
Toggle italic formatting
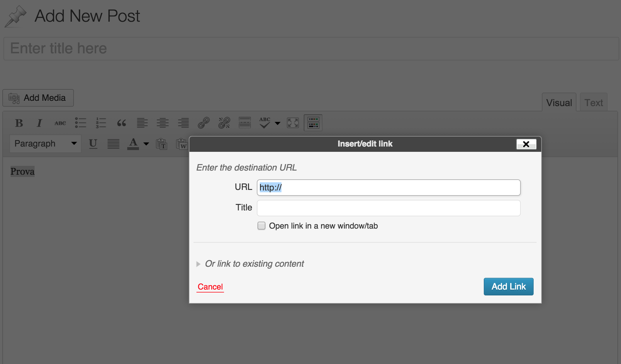pyautogui.click(x=39, y=123)
